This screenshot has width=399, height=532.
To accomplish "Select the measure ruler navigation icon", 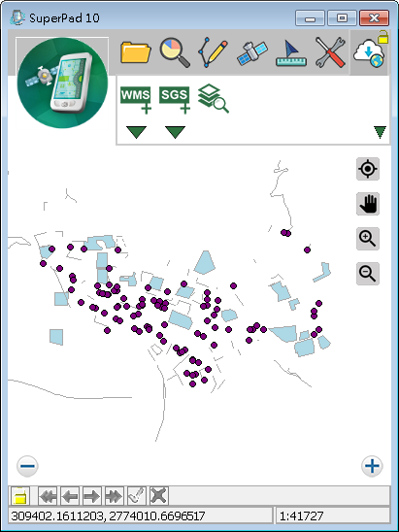I will tap(291, 52).
